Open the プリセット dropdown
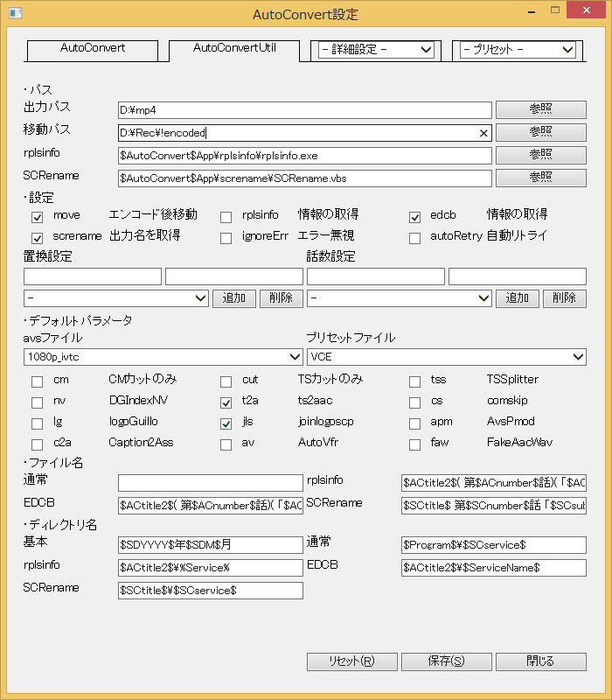The width and height of the screenshot is (612, 700). pos(518,50)
